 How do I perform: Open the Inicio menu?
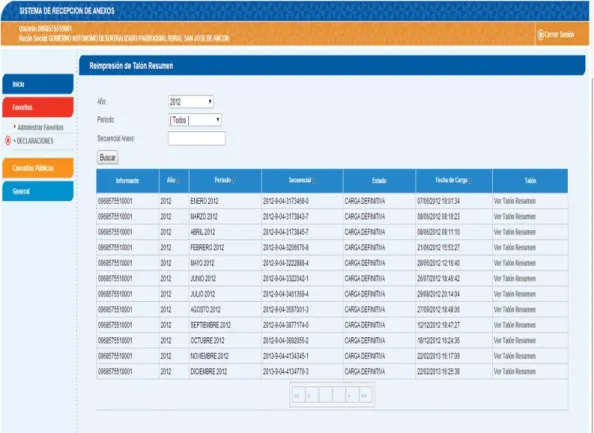coord(38,84)
